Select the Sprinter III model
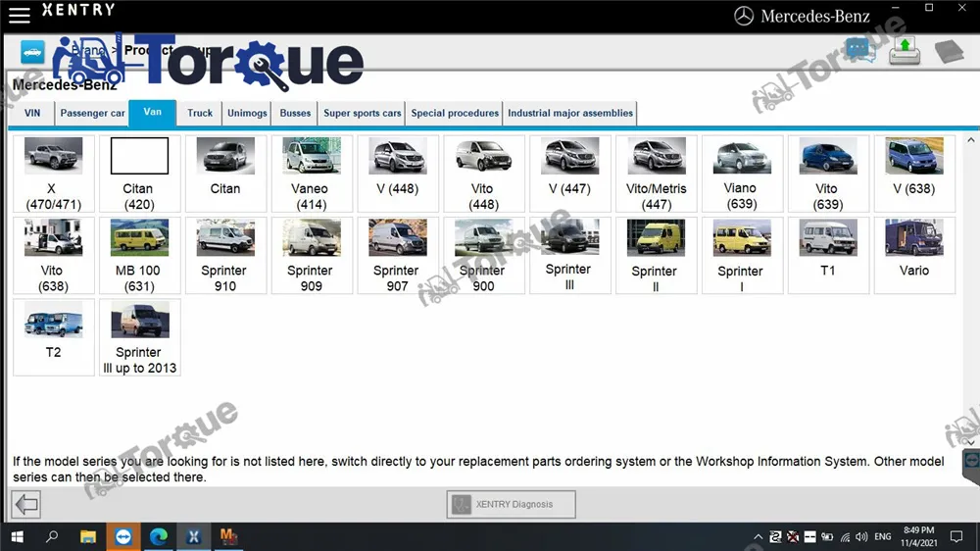Screen dimensions: 980x551 pyautogui.click(x=570, y=255)
